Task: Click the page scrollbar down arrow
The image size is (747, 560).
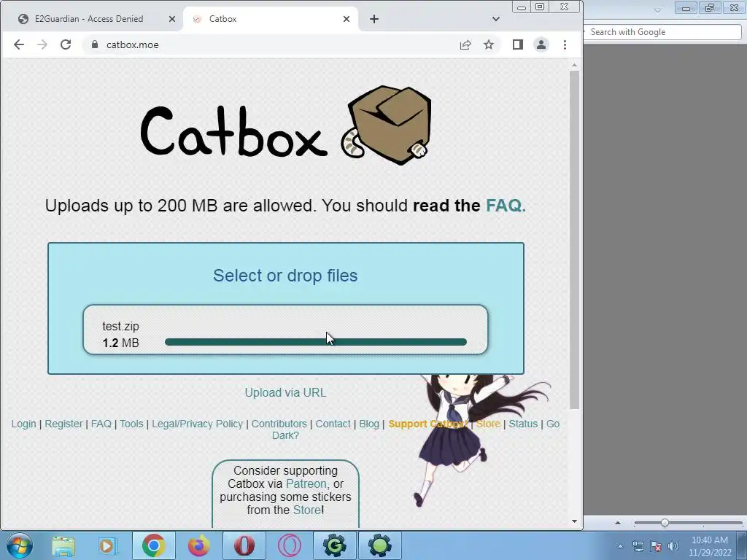Action: (575, 521)
